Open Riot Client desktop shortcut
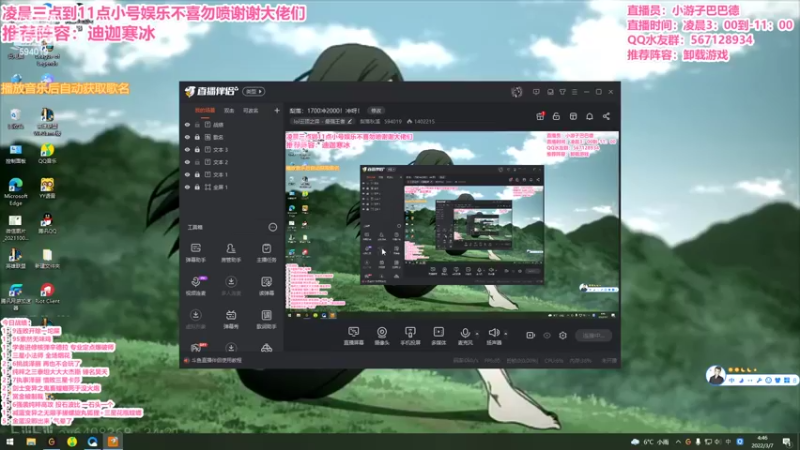Image resolution: width=800 pixels, height=450 pixels. 47,293
